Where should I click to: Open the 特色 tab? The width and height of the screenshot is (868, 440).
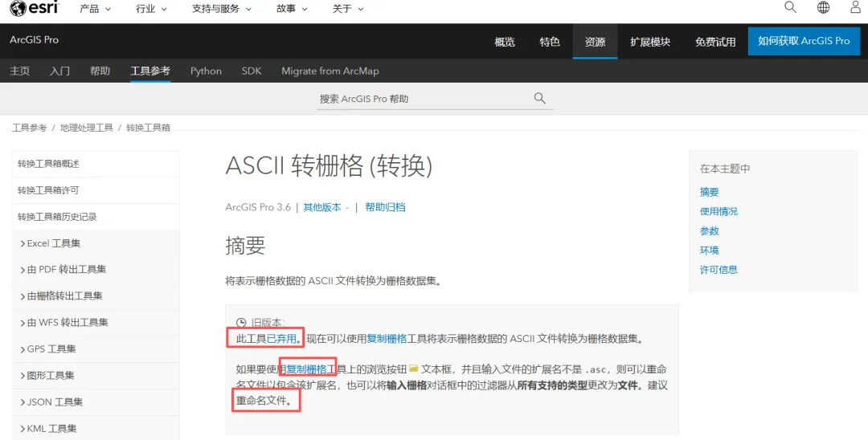(550, 42)
